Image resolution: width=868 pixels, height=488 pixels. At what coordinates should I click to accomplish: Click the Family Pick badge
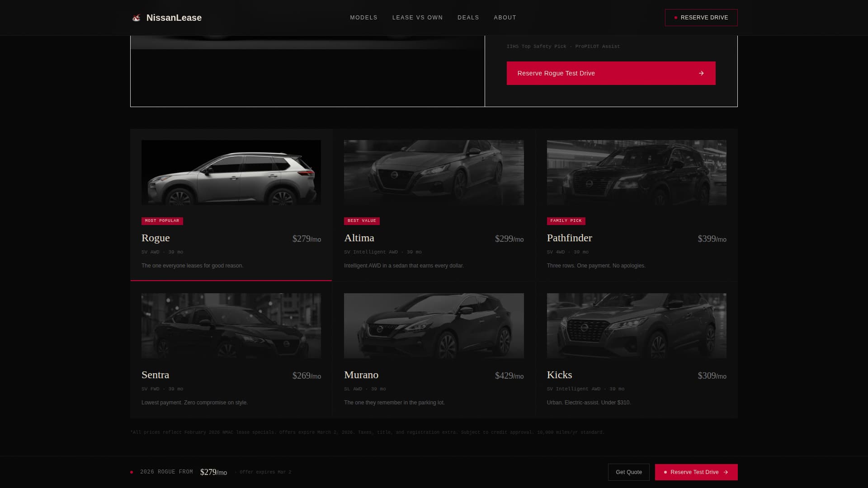(566, 221)
